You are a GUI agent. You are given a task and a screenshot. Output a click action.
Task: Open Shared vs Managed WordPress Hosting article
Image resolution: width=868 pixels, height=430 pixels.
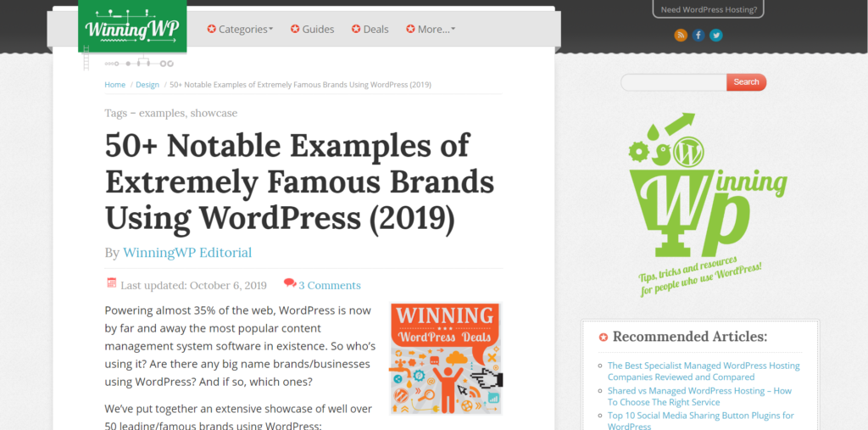[699, 396]
